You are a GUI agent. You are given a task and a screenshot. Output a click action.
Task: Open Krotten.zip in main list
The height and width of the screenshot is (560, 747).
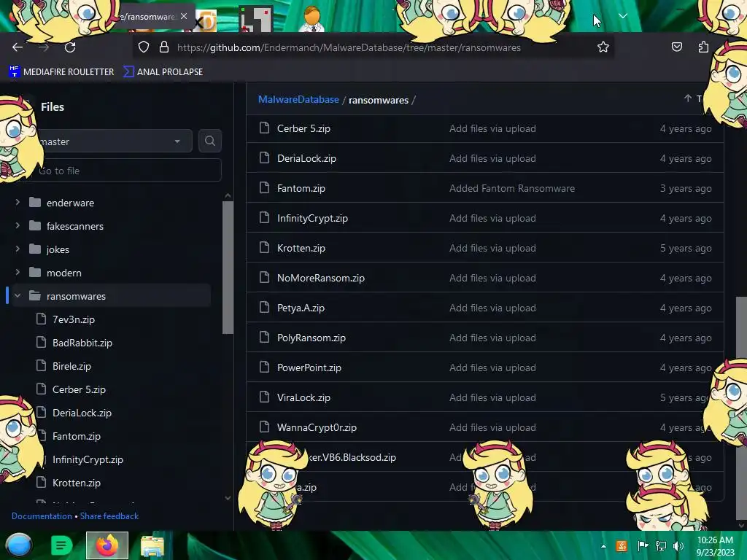pyautogui.click(x=301, y=249)
